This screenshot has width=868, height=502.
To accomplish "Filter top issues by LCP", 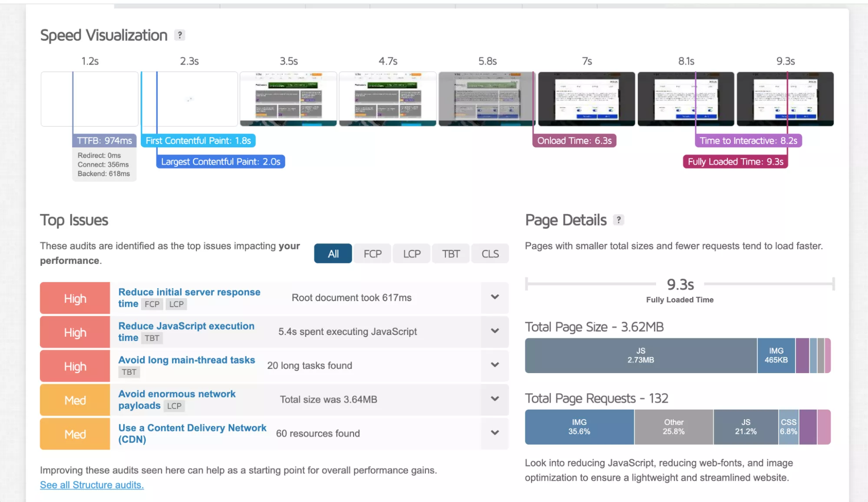I will 411,254.
